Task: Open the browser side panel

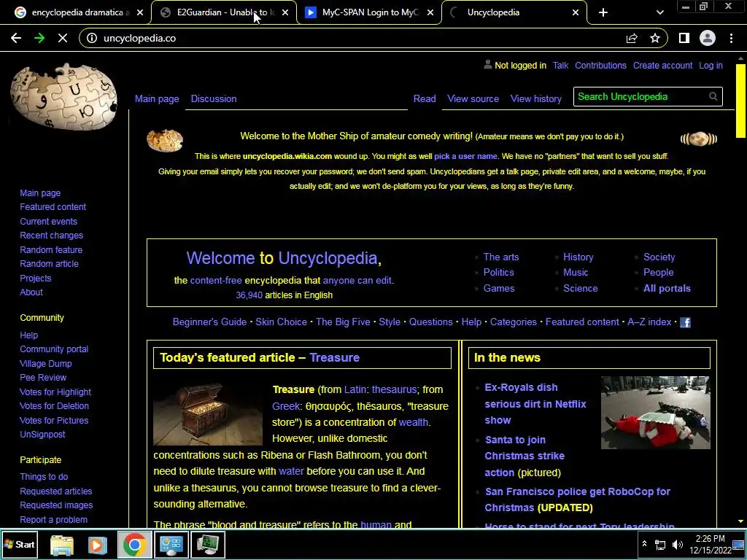Action: click(x=684, y=38)
